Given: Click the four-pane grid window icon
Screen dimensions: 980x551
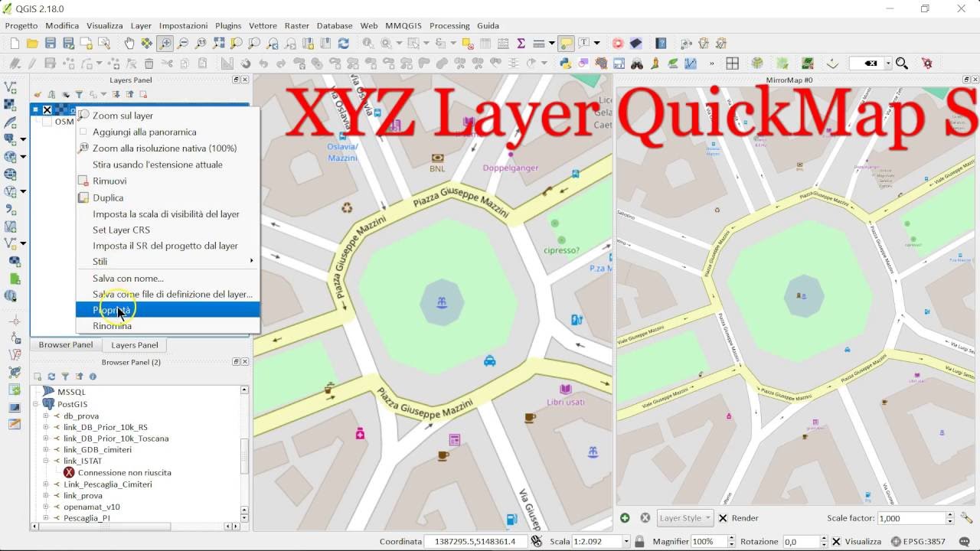Looking at the screenshot, I should [732, 64].
